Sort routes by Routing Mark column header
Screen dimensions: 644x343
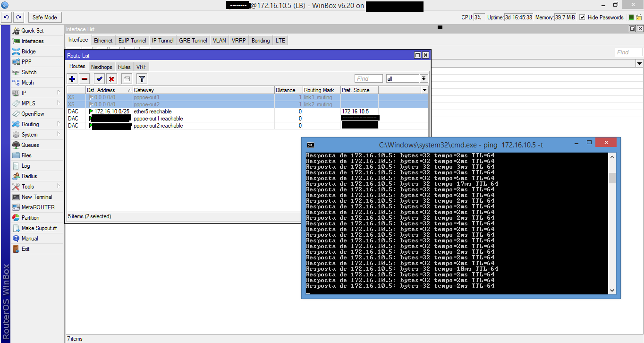tap(322, 90)
